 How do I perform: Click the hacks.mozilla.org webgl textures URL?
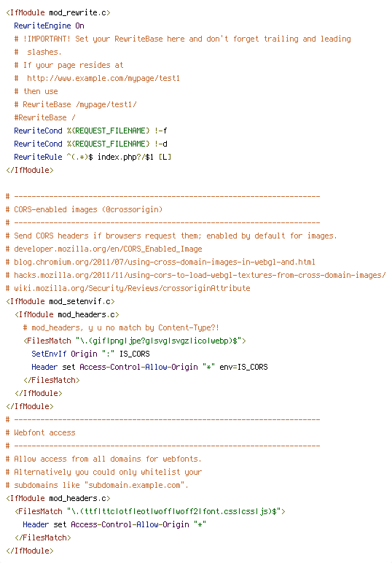(200, 275)
